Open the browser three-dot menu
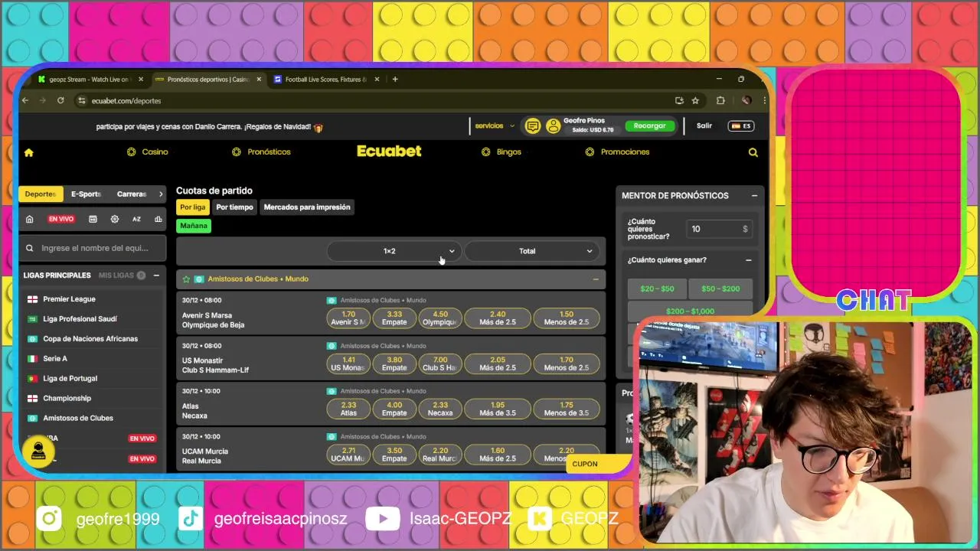The image size is (980, 551). tap(764, 100)
